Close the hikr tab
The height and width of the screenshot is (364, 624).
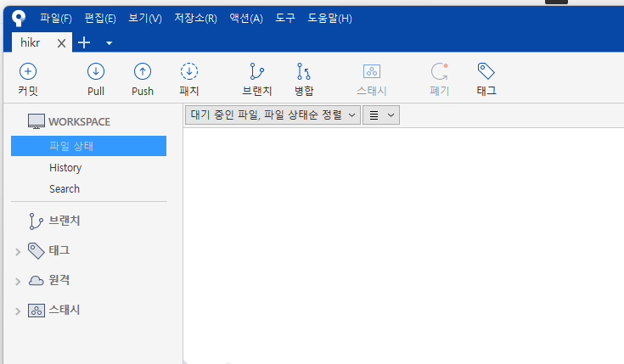pos(61,43)
